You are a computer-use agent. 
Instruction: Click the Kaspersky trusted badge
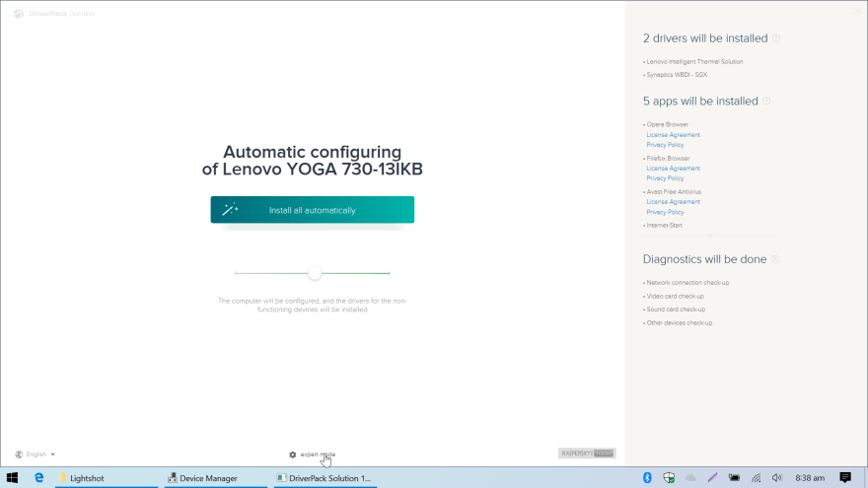tap(587, 453)
